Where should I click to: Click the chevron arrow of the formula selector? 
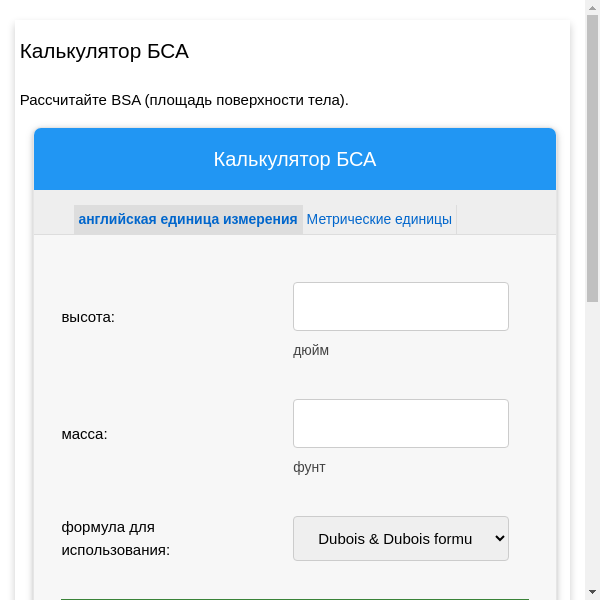pyautogui.click(x=500, y=538)
